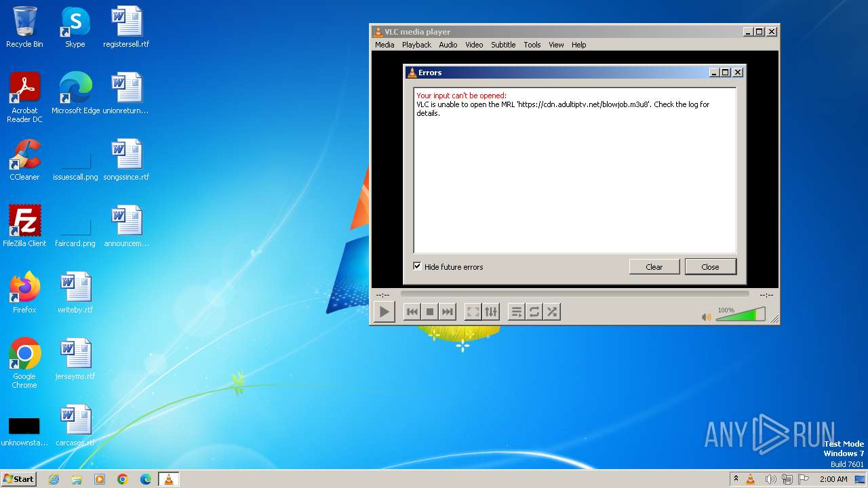Select Firefox desktop shortcut
Viewport: 868px width, 488px height.
click(24, 293)
